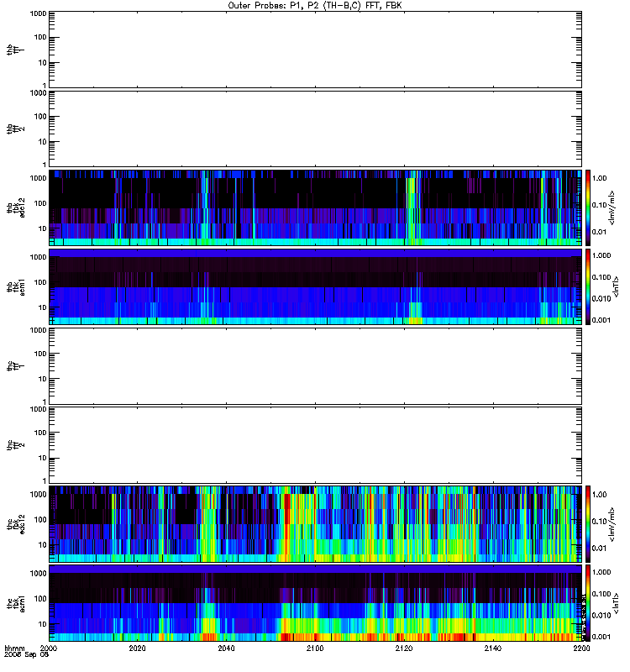
Task: Click the "0.010" value on thb scm1 color bar
Action: [x=601, y=299]
